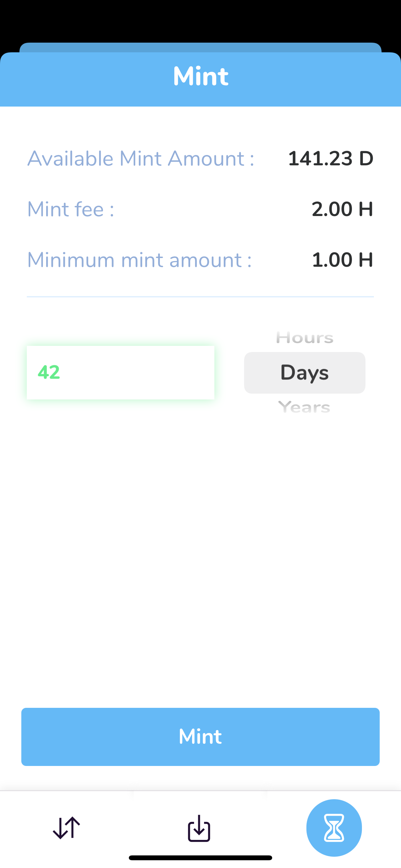Image resolution: width=401 pixels, height=868 pixels.
Task: Pick Hours in the time unit picker
Action: [x=305, y=338]
